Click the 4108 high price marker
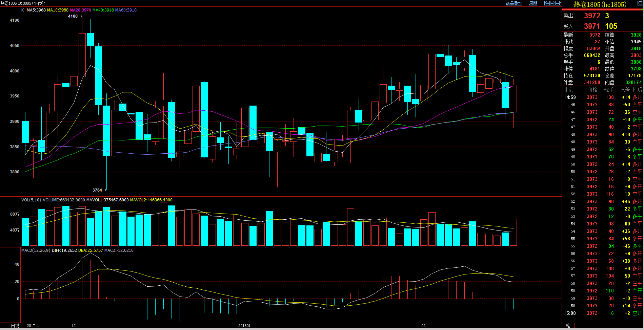The height and width of the screenshot is (330, 644). (73, 16)
